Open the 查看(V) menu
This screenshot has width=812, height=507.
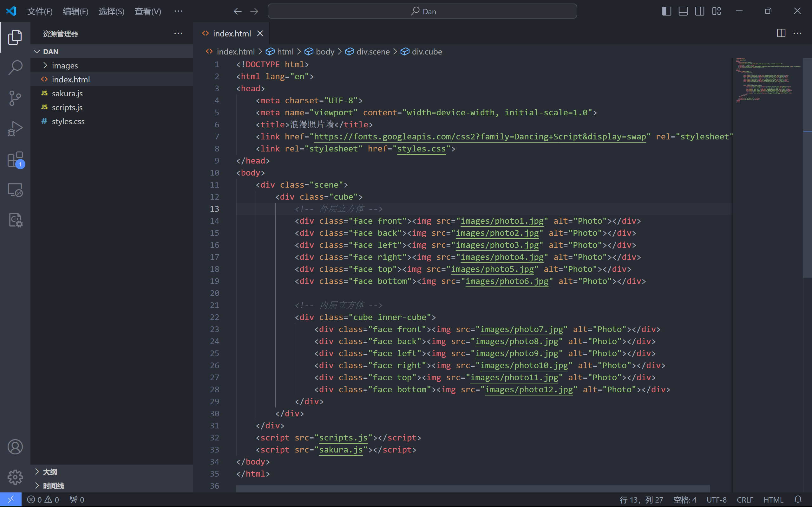pyautogui.click(x=147, y=11)
